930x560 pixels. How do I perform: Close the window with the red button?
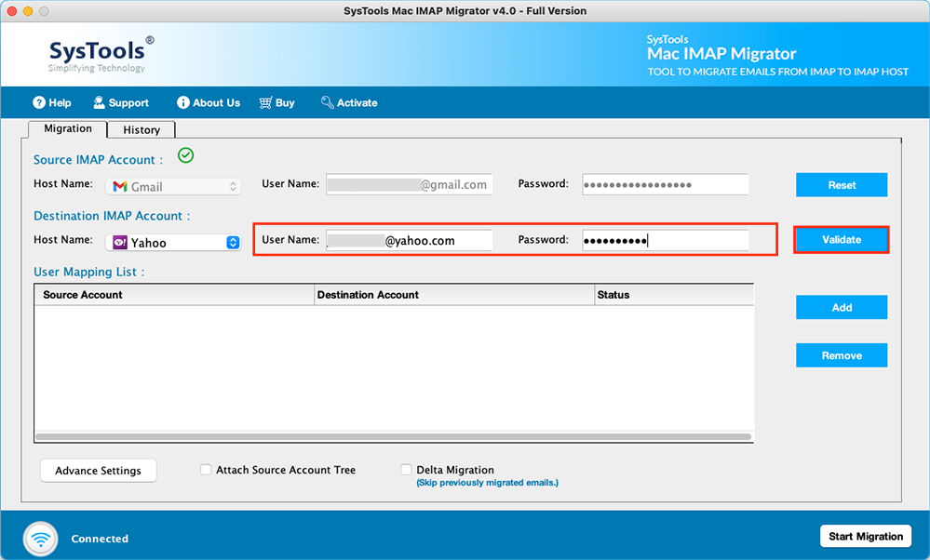(12, 10)
